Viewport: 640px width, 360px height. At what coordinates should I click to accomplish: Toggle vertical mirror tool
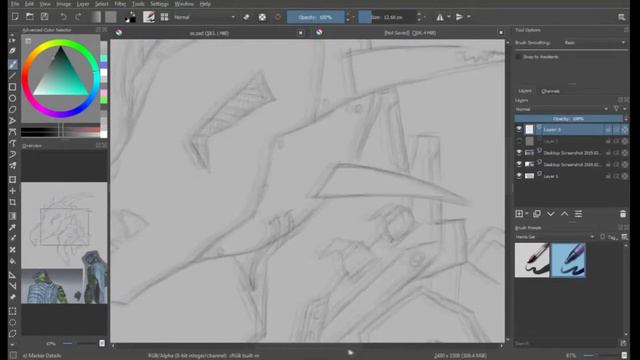click(460, 17)
